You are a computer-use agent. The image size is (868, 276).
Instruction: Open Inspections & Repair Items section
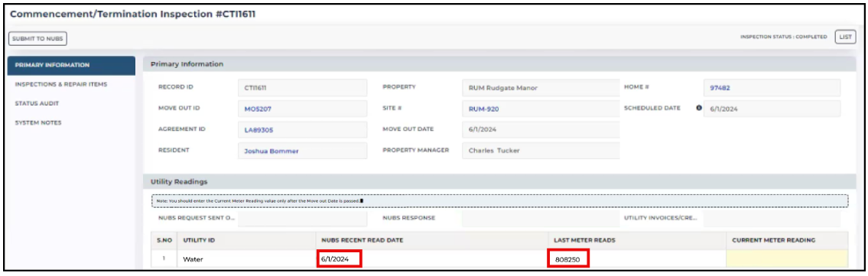pyautogui.click(x=61, y=85)
